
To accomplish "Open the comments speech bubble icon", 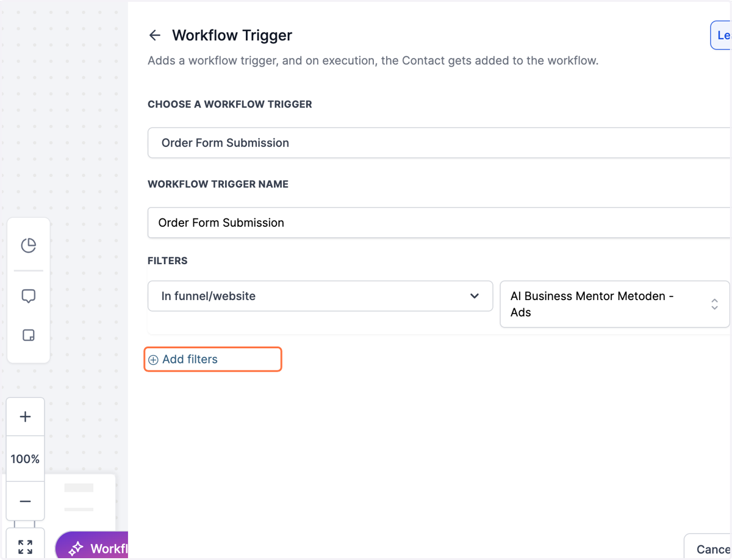I will coord(28,296).
